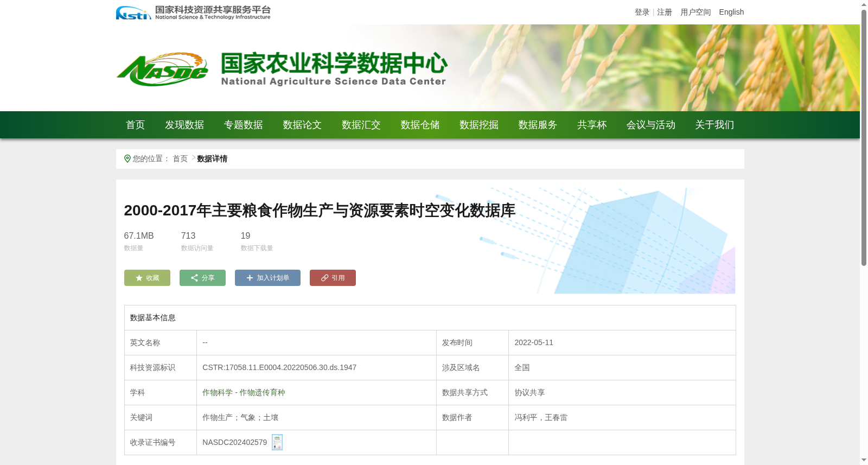Click the scrollbar down arrow

click(864, 460)
